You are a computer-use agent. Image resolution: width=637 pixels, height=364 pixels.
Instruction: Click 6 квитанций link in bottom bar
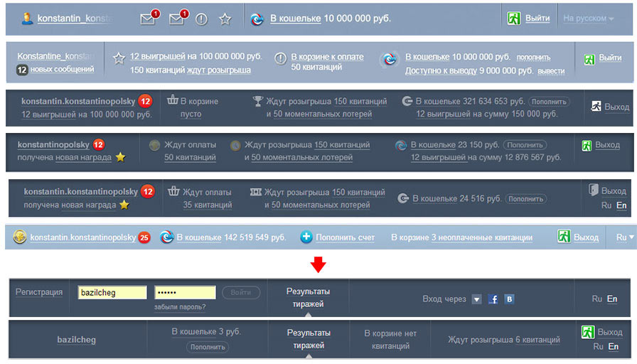[537, 340]
